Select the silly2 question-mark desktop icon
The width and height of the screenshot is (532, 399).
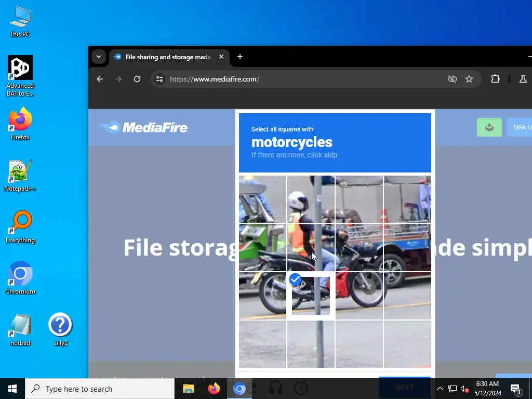coord(60,329)
